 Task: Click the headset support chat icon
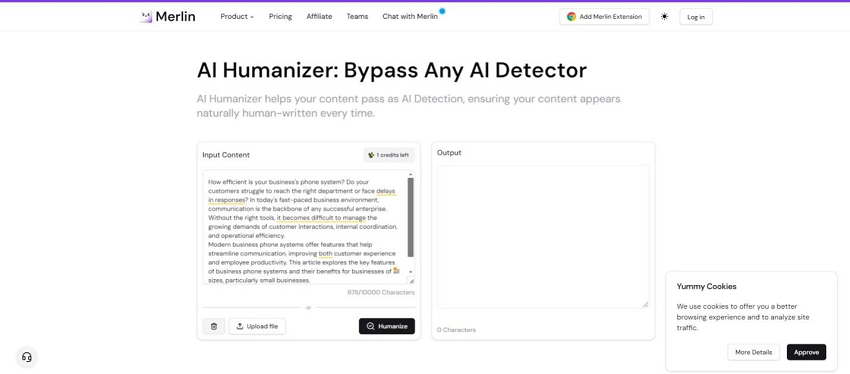pos(27,357)
